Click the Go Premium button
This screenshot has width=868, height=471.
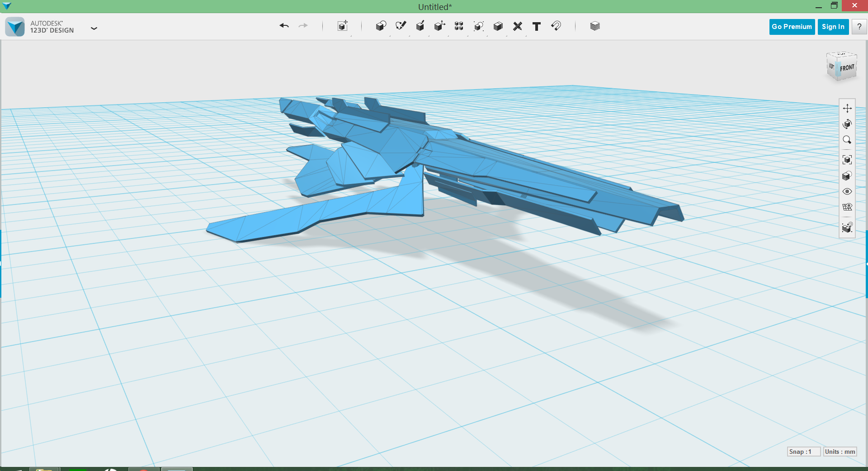[x=792, y=27]
